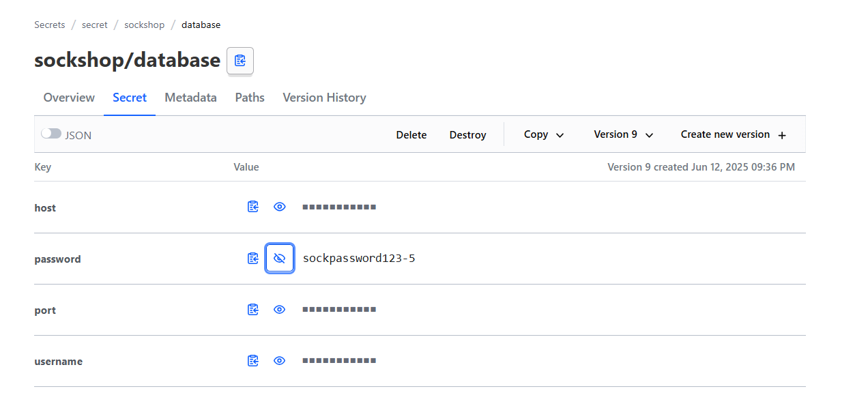Image resolution: width=868 pixels, height=408 pixels.
Task: Go to the Version History tab
Action: pos(324,98)
